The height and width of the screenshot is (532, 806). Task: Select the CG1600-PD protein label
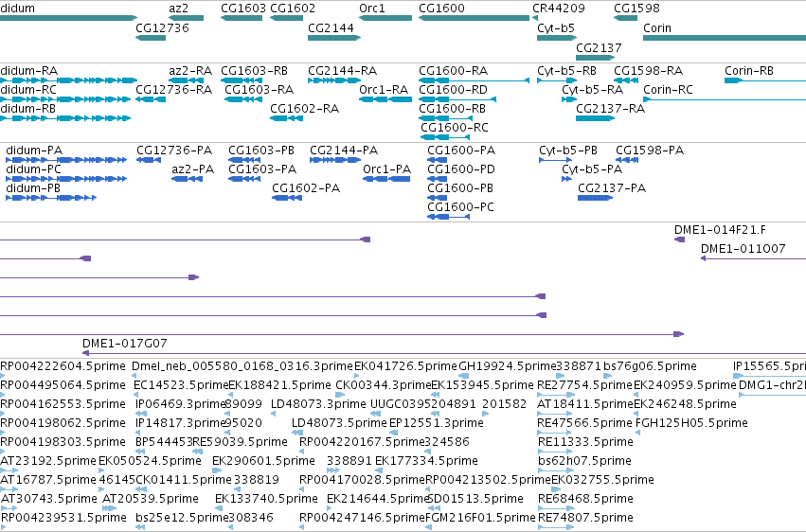pyautogui.click(x=461, y=169)
